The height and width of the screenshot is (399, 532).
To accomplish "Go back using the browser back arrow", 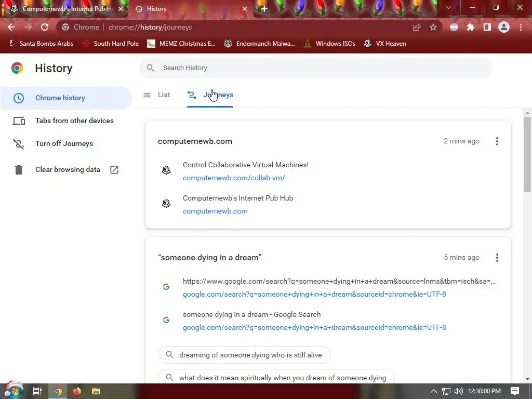I will 11,27.
